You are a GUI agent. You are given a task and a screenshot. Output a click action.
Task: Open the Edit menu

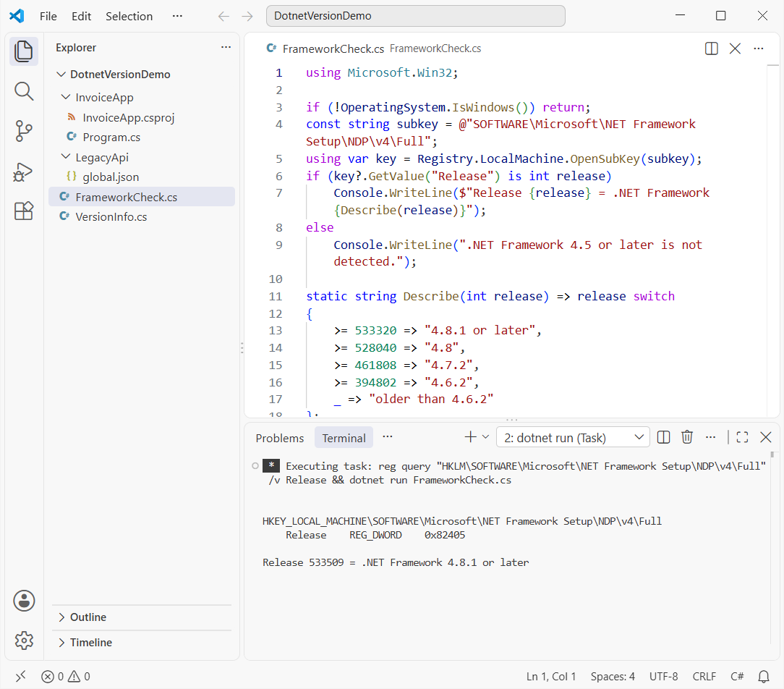(x=81, y=16)
